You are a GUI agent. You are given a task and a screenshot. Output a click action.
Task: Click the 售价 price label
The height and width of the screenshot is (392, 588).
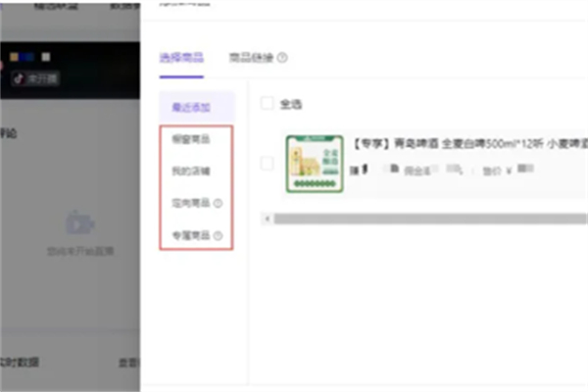(x=492, y=171)
